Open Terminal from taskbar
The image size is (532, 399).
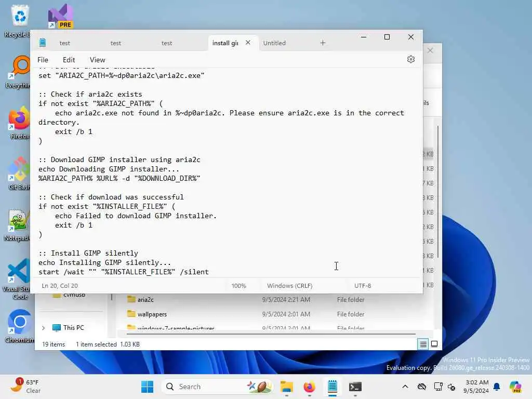coord(355,387)
